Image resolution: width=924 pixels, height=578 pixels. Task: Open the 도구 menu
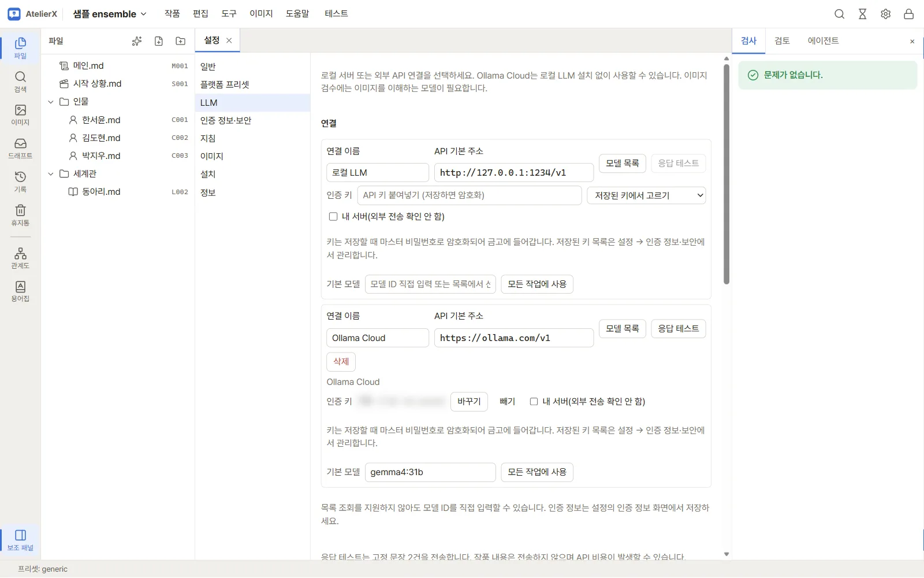click(x=229, y=14)
